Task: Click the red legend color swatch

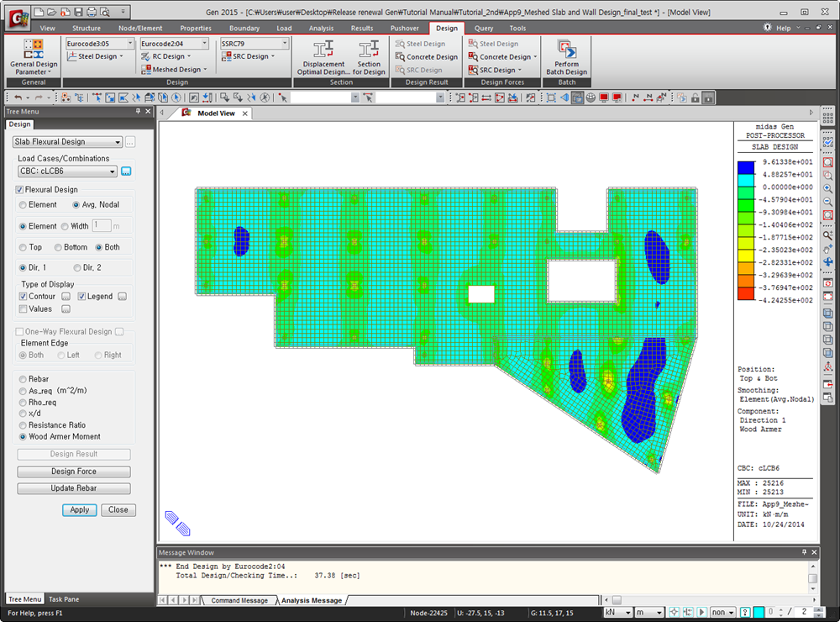Action: coord(746,294)
